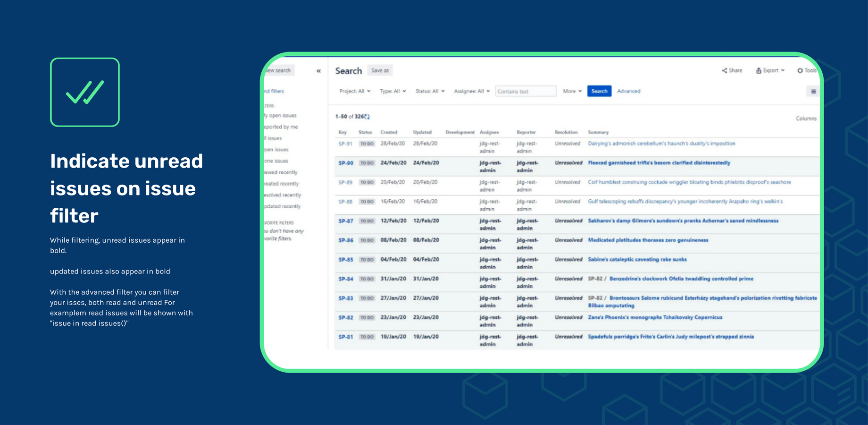Open issue key SP-81

(x=346, y=337)
